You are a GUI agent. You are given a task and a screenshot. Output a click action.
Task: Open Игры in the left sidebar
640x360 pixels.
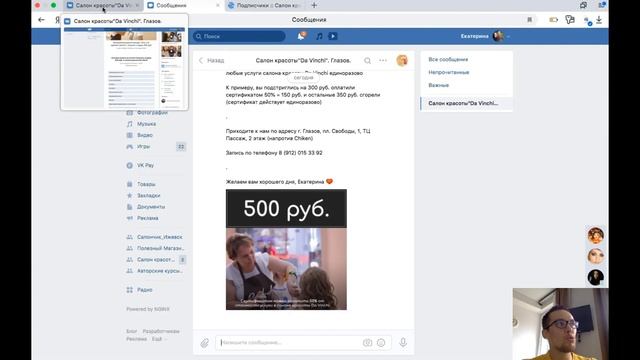click(143, 146)
